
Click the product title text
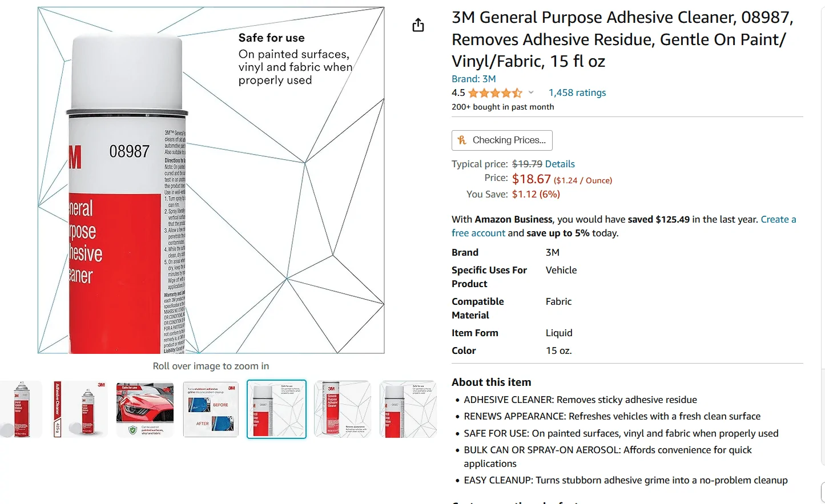(x=622, y=39)
